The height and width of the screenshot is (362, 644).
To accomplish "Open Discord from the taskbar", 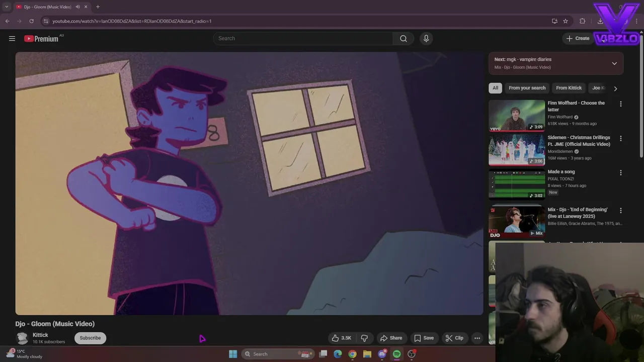I will pyautogui.click(x=382, y=354).
